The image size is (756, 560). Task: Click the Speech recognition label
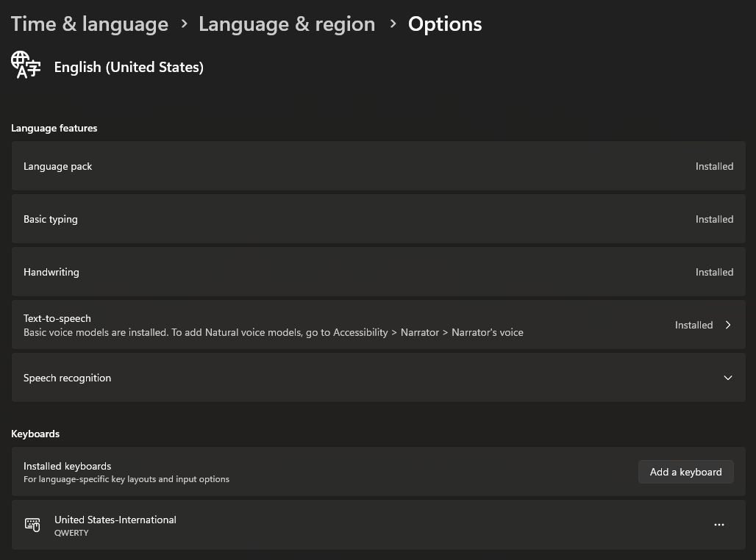[x=67, y=378]
